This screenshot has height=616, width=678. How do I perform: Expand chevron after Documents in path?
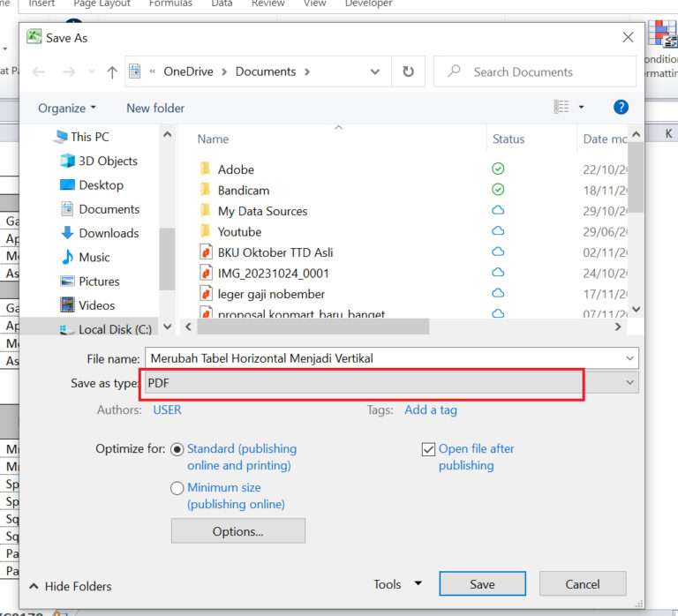307,71
